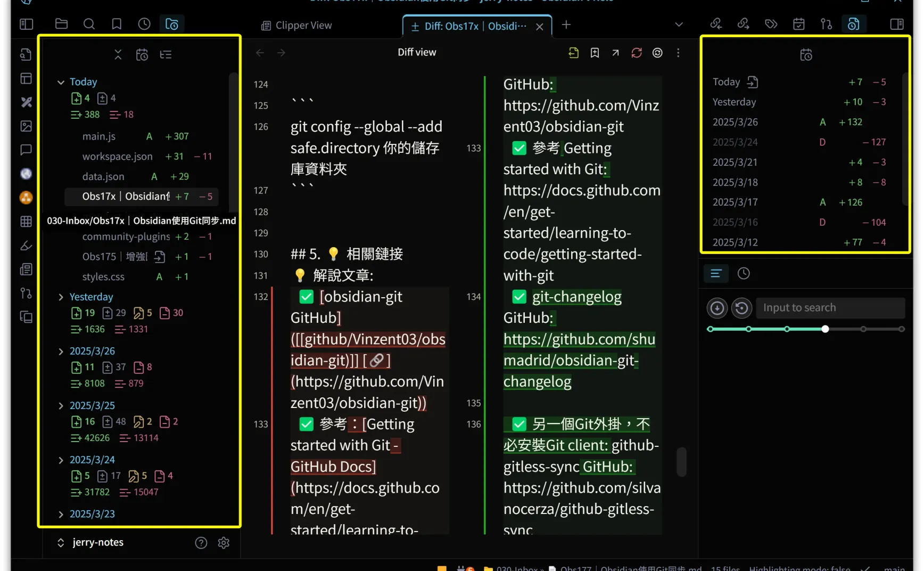Expand the 2025/3/24 group in the left panel
Screen dimensions: 924x571
pos(61,460)
